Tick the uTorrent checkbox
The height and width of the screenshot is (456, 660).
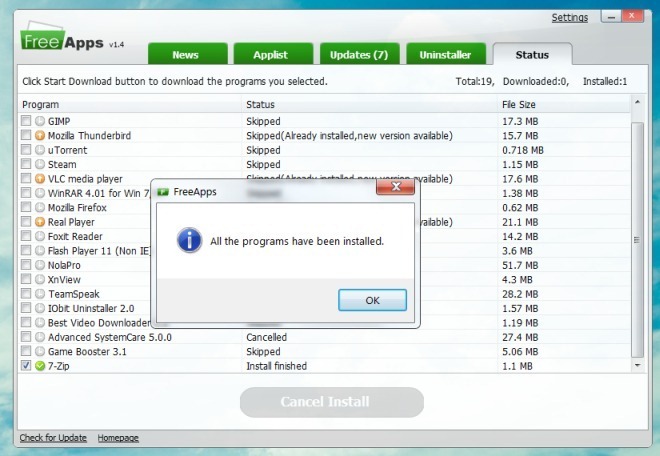(26, 149)
